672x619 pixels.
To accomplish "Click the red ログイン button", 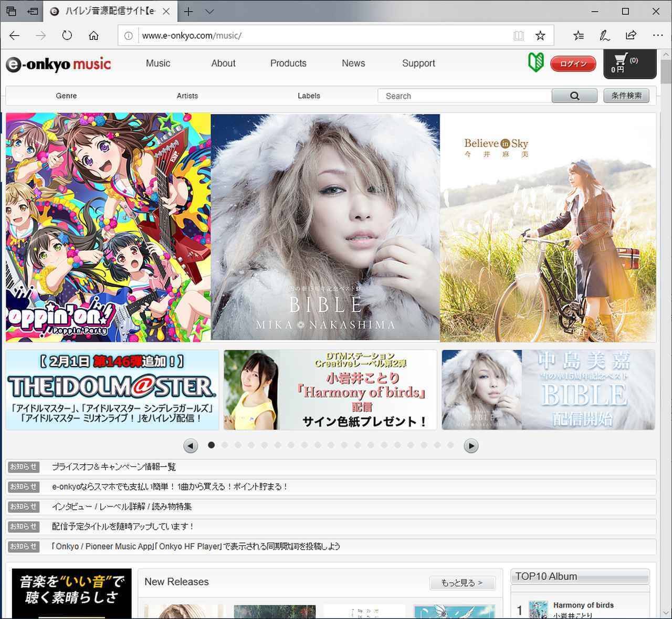I will (x=573, y=64).
